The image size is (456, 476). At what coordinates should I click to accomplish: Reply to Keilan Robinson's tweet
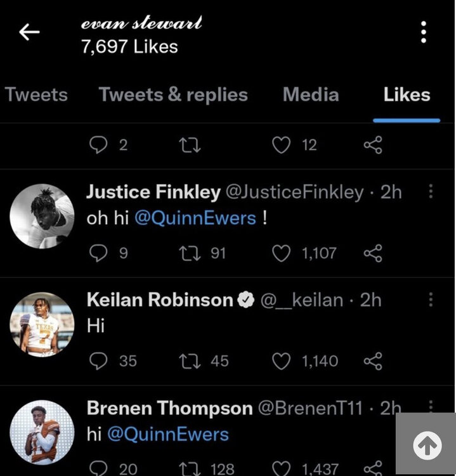coord(98,362)
